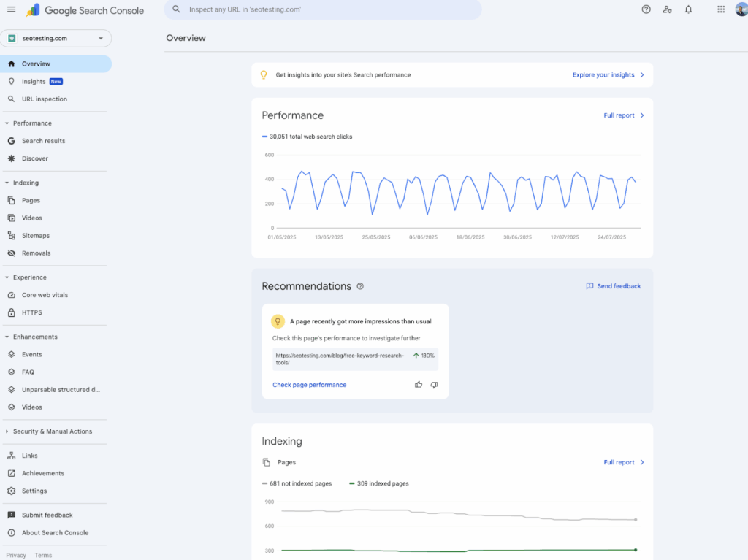Open the Help question mark icon
This screenshot has height=560, width=748.
click(x=646, y=9)
